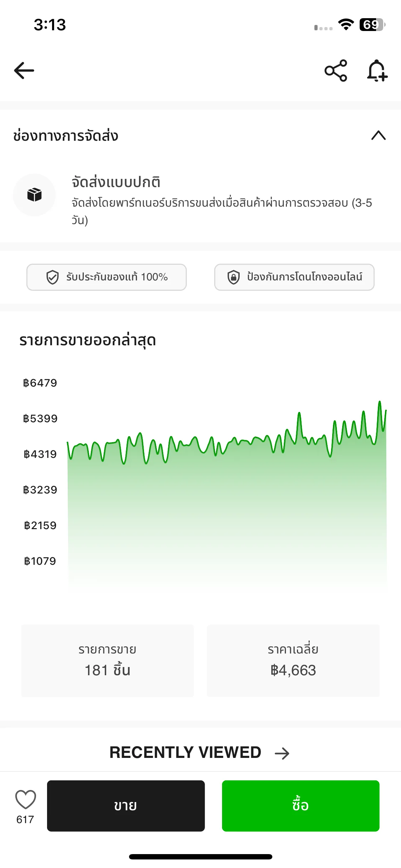
Task: Collapse the ช่องทางการจัดส่ง section chevron
Action: point(379,135)
